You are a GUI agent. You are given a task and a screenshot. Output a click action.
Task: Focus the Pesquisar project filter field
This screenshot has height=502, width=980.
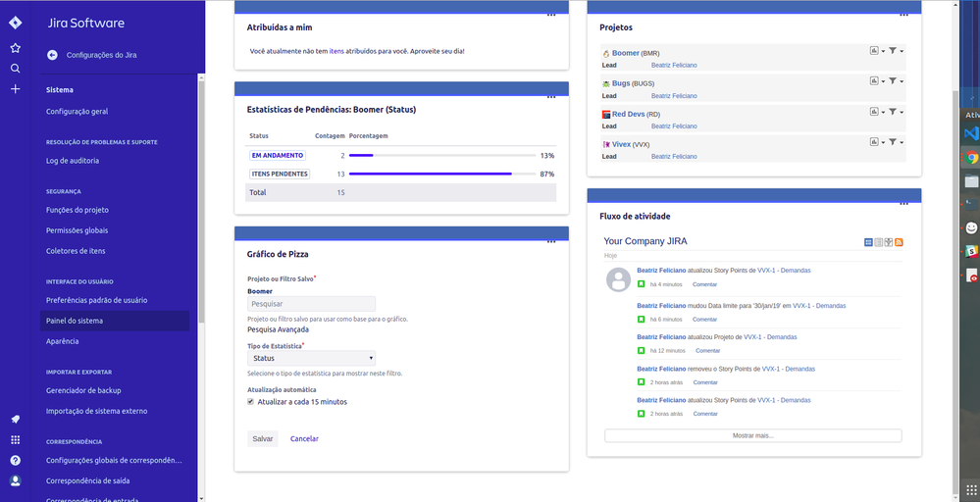click(x=311, y=304)
